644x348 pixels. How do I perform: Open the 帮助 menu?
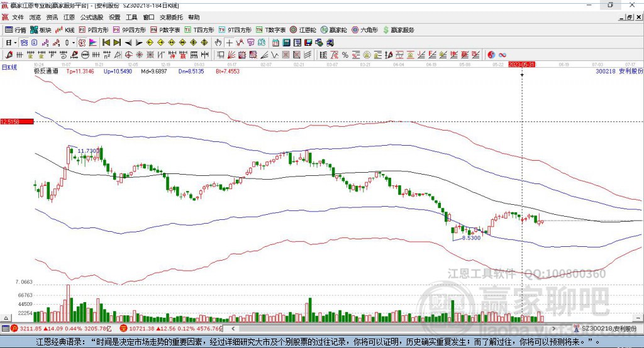point(194,17)
